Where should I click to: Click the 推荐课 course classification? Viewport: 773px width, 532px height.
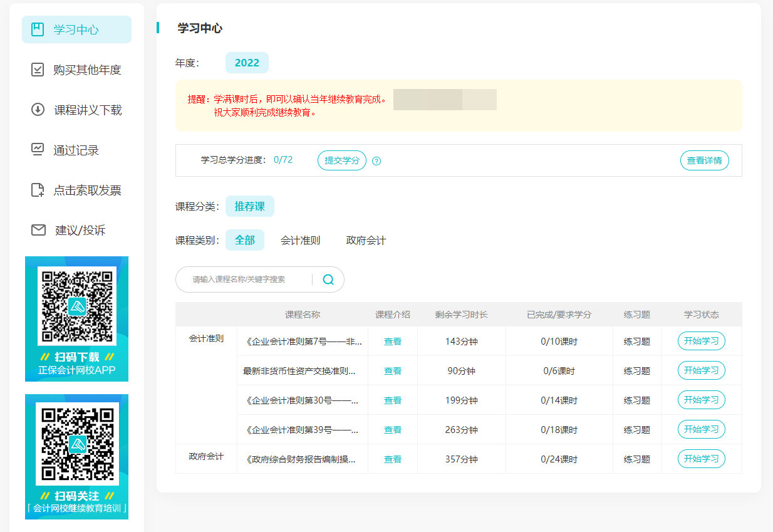(x=250, y=206)
